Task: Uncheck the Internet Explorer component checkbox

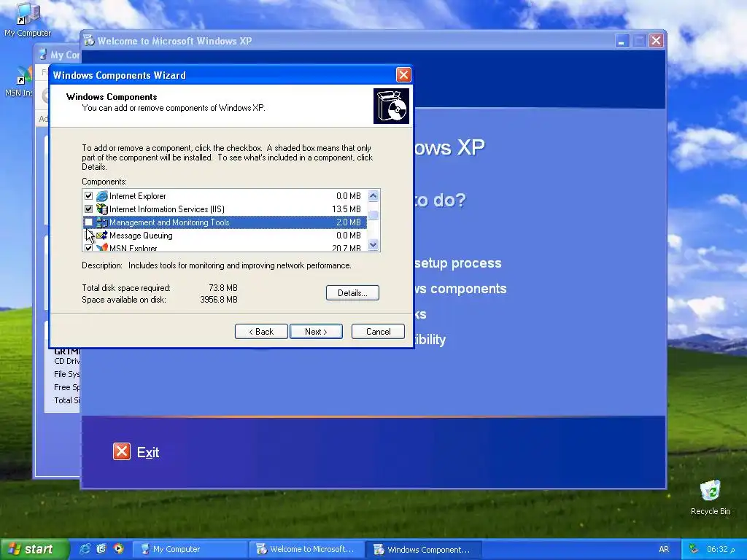Action: [88, 195]
